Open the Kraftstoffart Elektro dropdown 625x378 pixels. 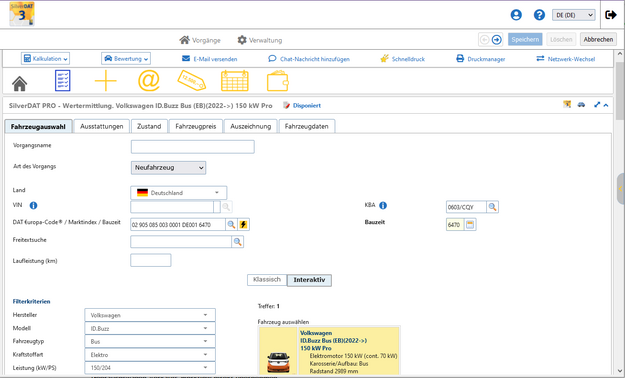(x=150, y=355)
